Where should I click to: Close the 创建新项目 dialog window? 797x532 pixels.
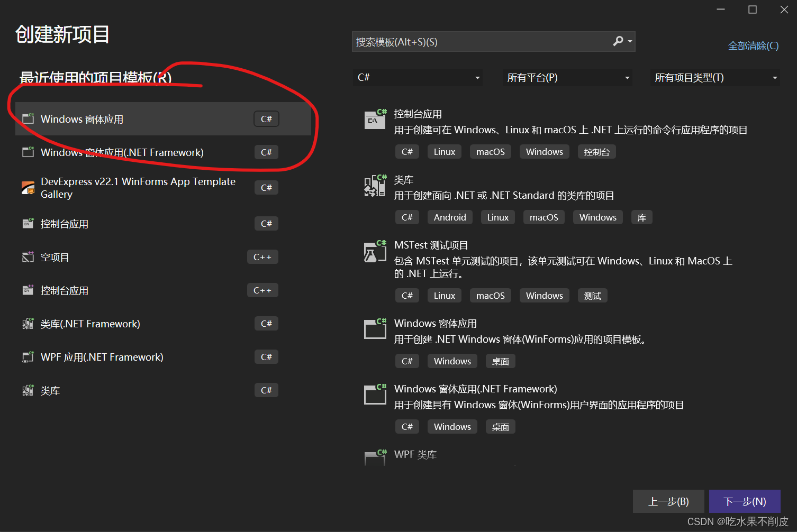click(784, 10)
